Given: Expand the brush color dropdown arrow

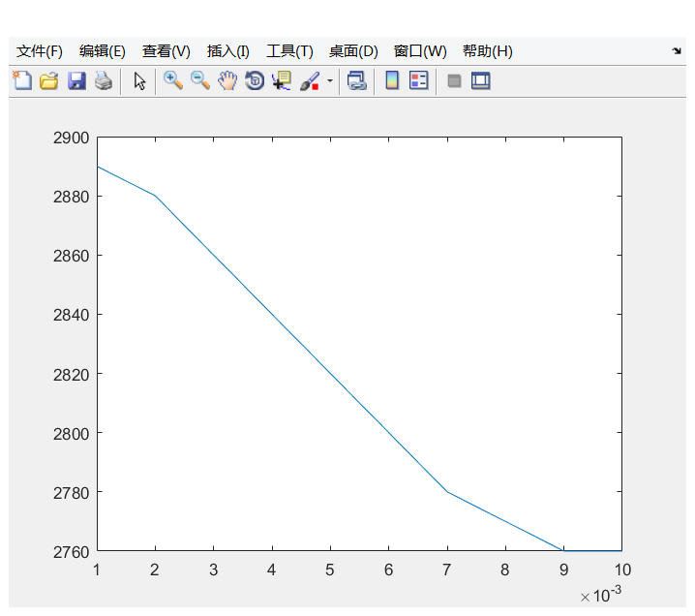Looking at the screenshot, I should 329,81.
